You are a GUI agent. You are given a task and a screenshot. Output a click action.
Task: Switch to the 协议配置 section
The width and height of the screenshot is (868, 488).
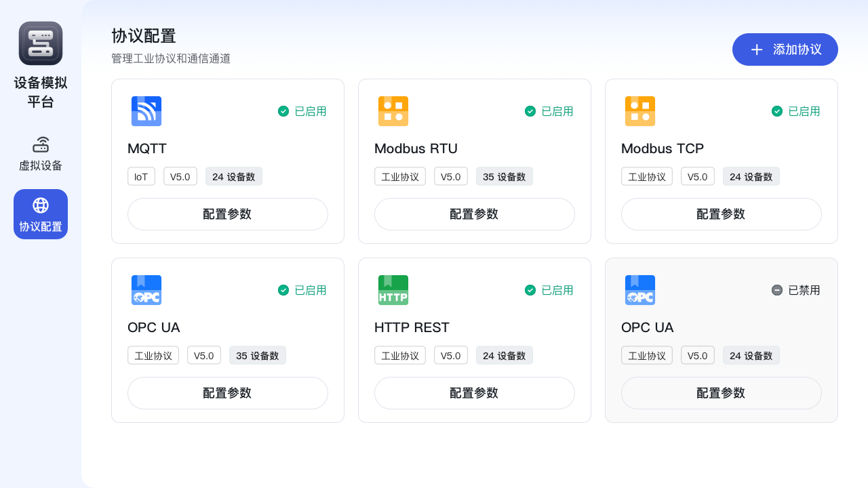41,214
